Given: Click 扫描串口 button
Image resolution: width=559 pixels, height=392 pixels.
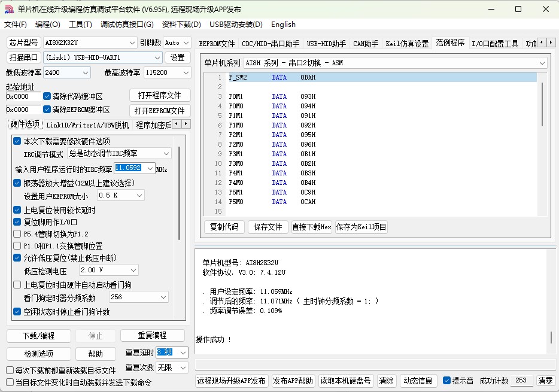Looking at the screenshot, I should click(x=24, y=57).
